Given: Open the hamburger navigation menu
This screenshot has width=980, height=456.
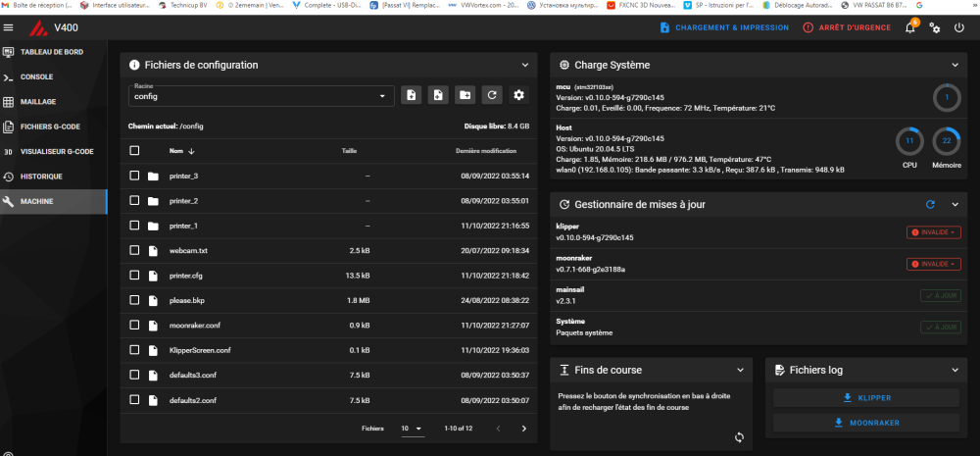Looking at the screenshot, I should (8, 27).
